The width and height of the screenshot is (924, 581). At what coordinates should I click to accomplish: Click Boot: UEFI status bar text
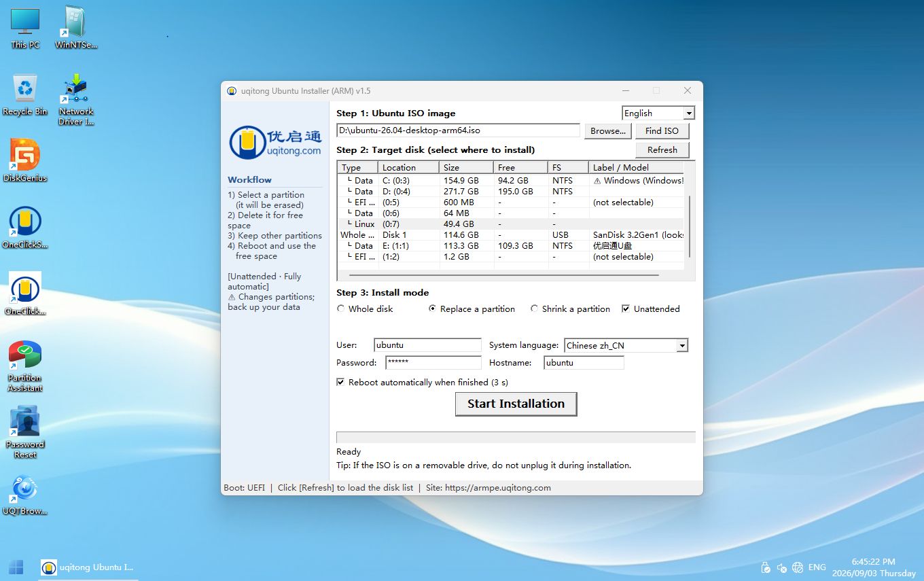pyautogui.click(x=245, y=488)
